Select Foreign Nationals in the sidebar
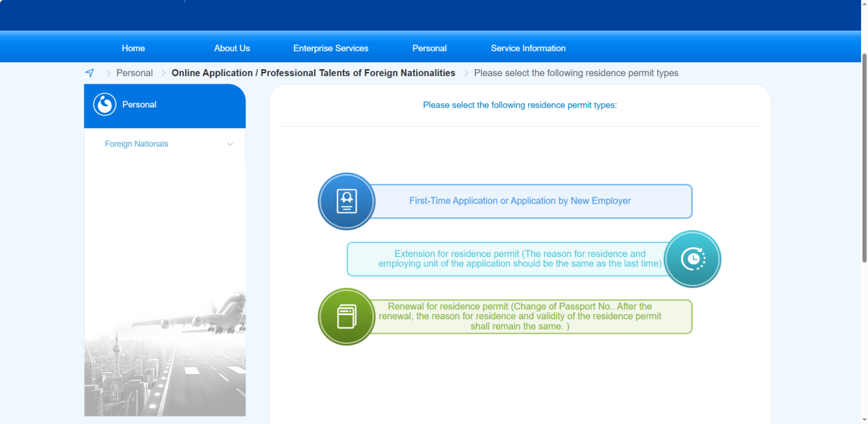Screen dimensions: 868x424 click(136, 144)
